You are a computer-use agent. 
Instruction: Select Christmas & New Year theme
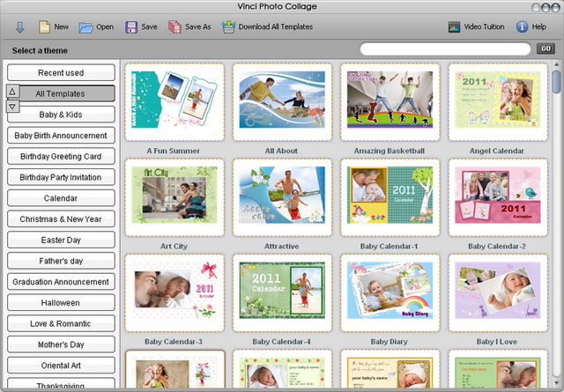point(61,218)
